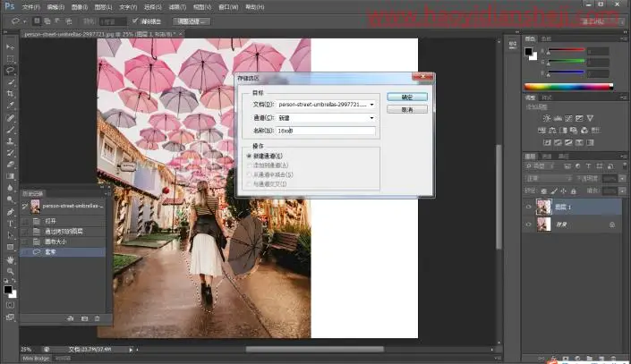This screenshot has height=364, width=631.
Task: Click the red R channel slider
Action: click(566, 50)
